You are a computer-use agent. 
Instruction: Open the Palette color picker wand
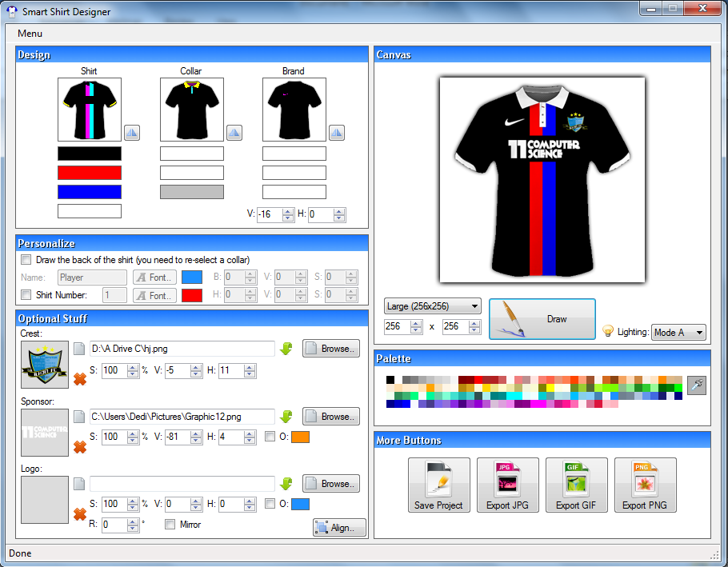(x=696, y=385)
